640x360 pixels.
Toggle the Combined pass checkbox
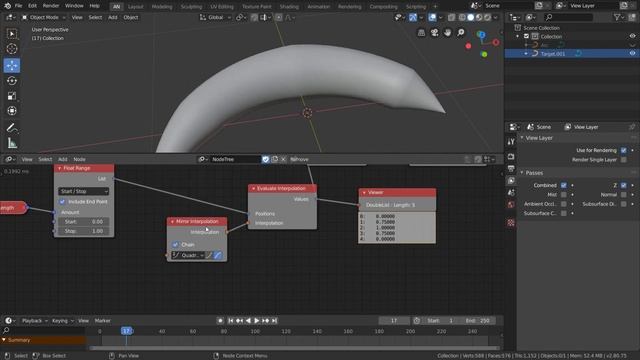tap(564, 185)
